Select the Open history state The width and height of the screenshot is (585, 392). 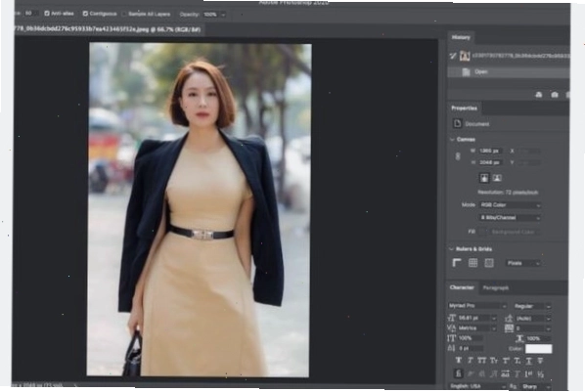pyautogui.click(x=508, y=71)
